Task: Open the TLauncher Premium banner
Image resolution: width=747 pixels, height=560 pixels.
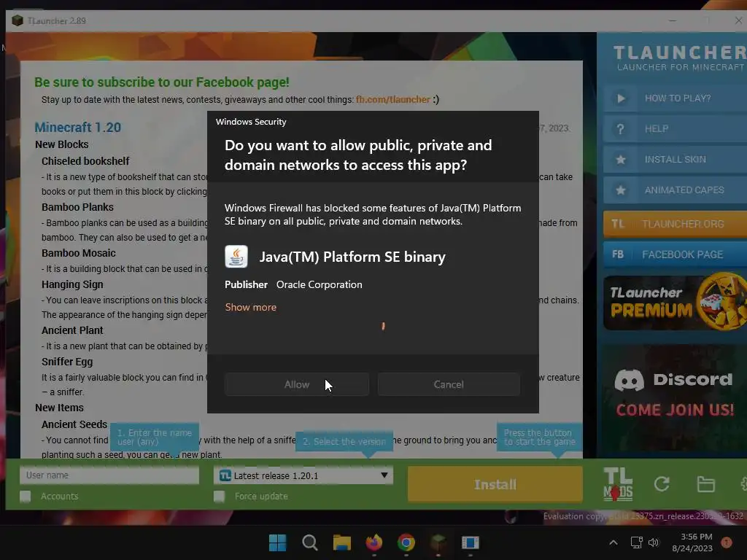Action: click(675, 303)
